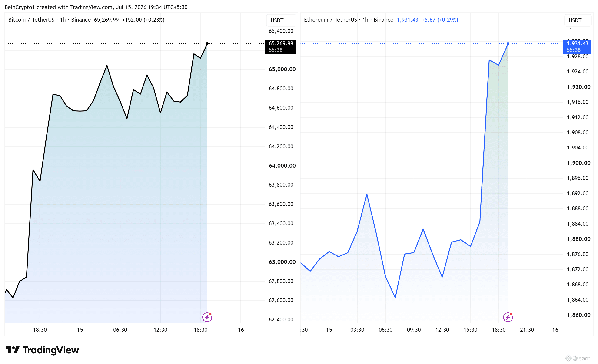Click the "63,200.00" price axis label
This screenshot has height=364, width=598.
281,243
